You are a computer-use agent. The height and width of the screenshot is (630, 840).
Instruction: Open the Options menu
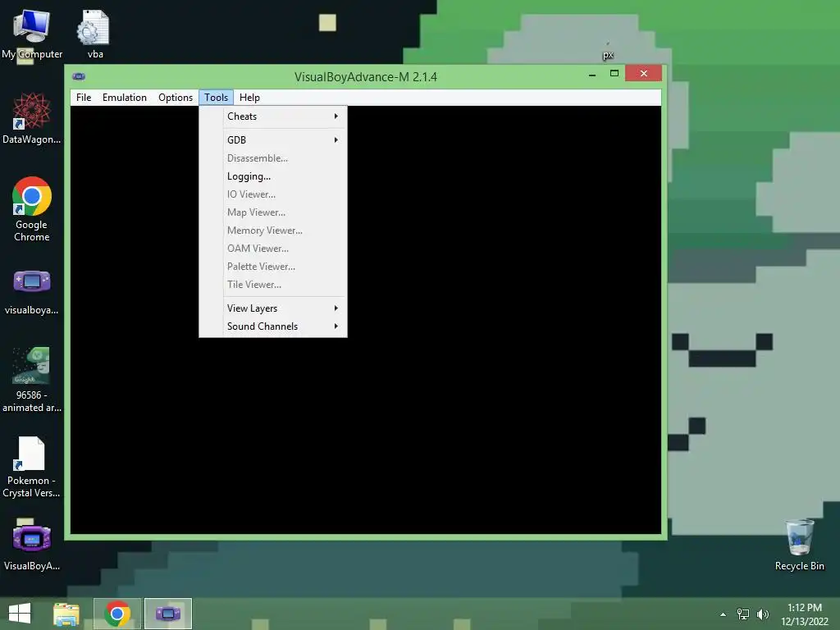click(x=176, y=98)
